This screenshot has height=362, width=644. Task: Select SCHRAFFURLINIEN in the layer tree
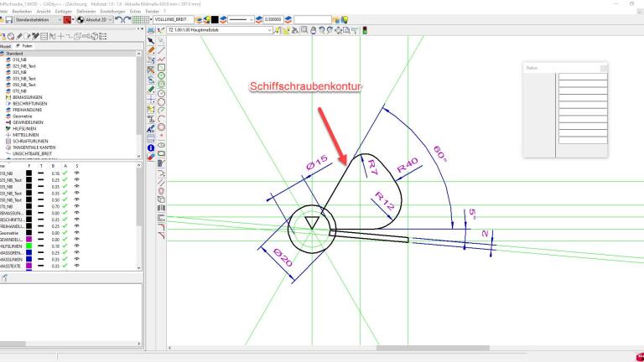pyautogui.click(x=30, y=141)
